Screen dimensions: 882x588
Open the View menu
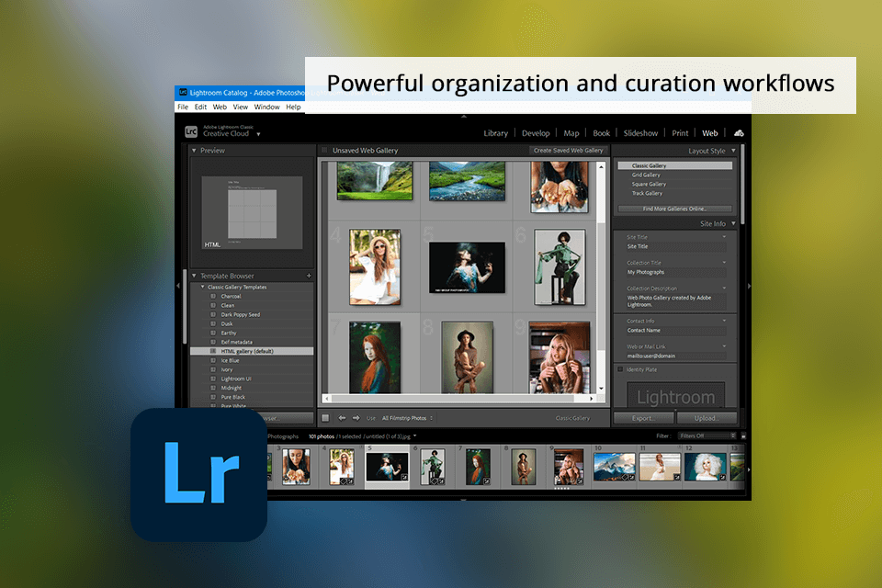(x=240, y=107)
